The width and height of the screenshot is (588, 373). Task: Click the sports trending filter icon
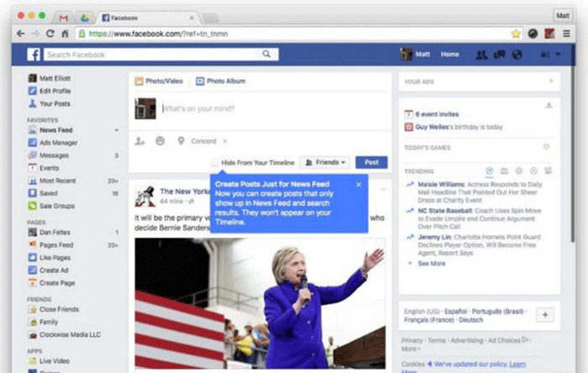533,171
